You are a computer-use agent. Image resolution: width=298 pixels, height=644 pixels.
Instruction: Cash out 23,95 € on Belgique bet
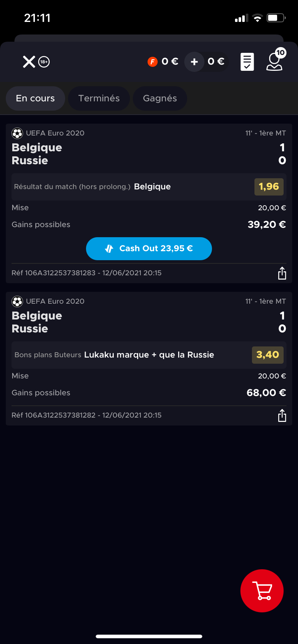[149, 249]
